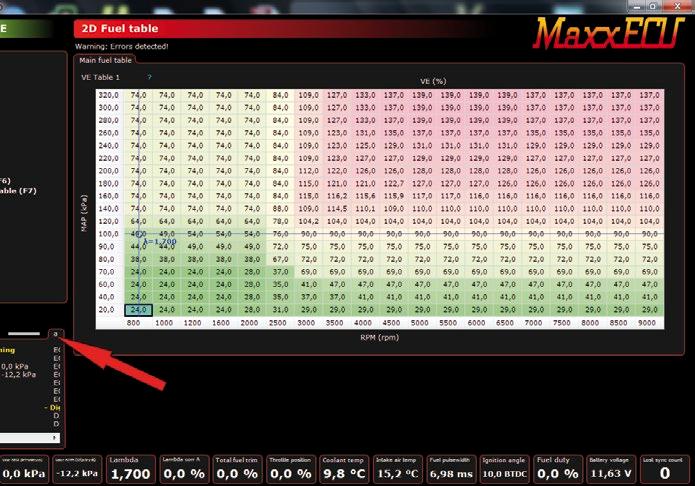Click the Intake air temp gauge showing 15,2 °C
Screen dimensions: 695x486
coord(397,469)
